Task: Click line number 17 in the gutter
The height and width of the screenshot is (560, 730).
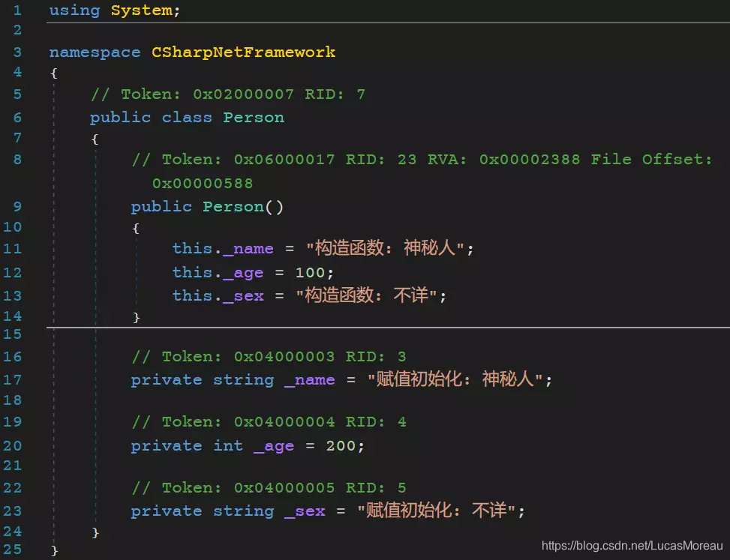Action: (x=12, y=380)
